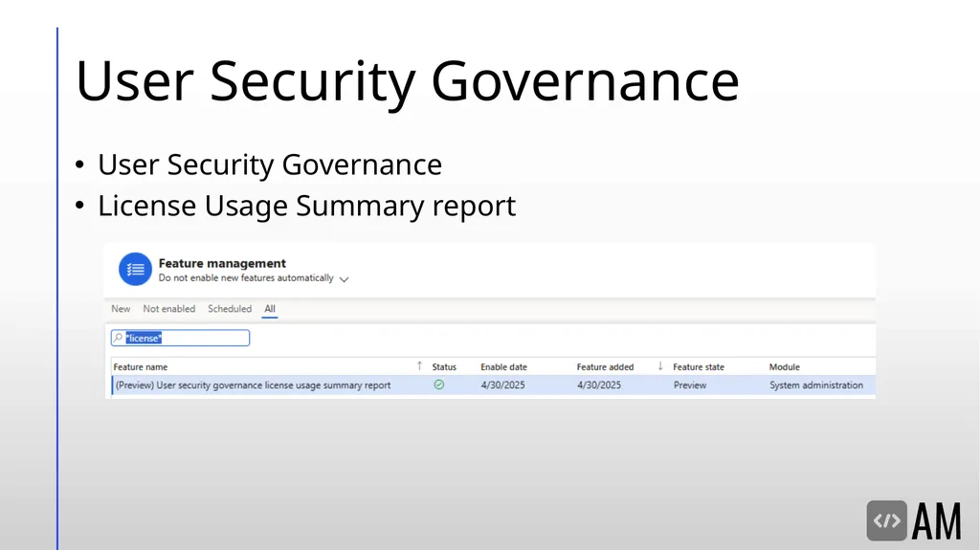Click descending sort arrow beside Feature added
The height and width of the screenshot is (550, 980).
(660, 366)
